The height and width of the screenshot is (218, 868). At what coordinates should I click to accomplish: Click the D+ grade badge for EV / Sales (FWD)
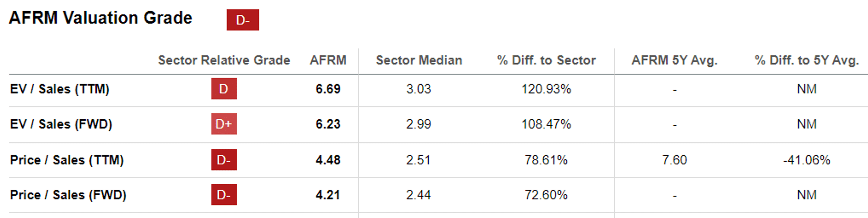click(224, 124)
